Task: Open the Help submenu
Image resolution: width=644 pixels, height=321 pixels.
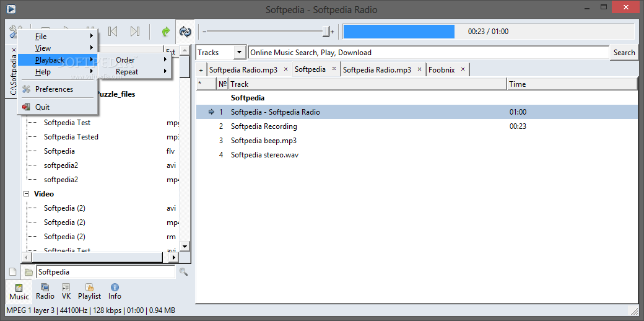Action: (58, 72)
